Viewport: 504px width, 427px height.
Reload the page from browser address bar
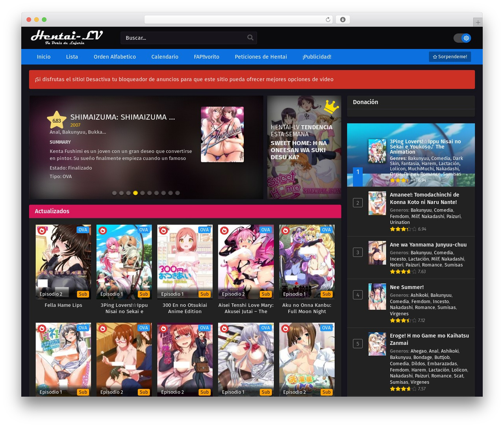pyautogui.click(x=328, y=20)
